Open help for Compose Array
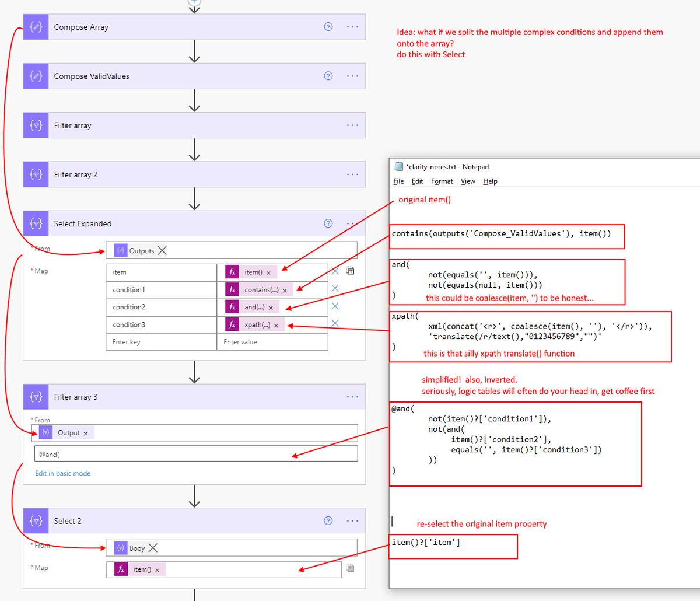Image resolution: width=700 pixels, height=601 pixels. pyautogui.click(x=328, y=27)
